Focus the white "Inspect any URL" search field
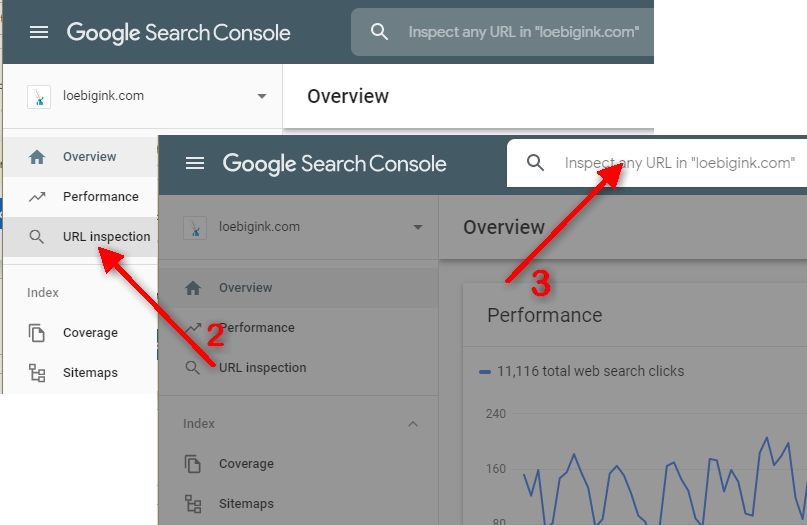The width and height of the screenshot is (807, 525). point(680,163)
